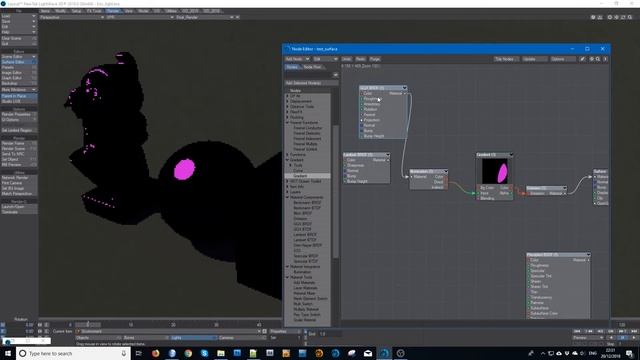Viewport: 640px width, 360px height.
Task: Click the microphone icon in the search box
Action: click(x=124, y=353)
